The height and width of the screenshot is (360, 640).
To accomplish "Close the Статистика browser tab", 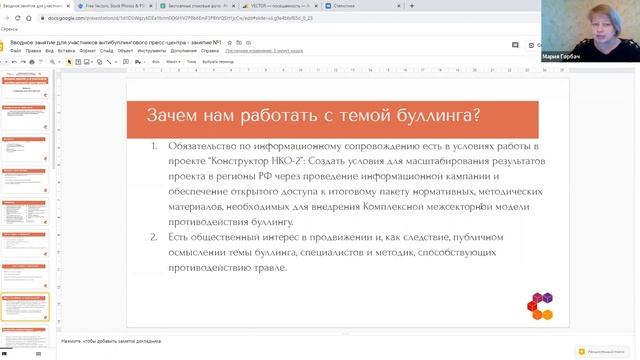I will 399,6.
